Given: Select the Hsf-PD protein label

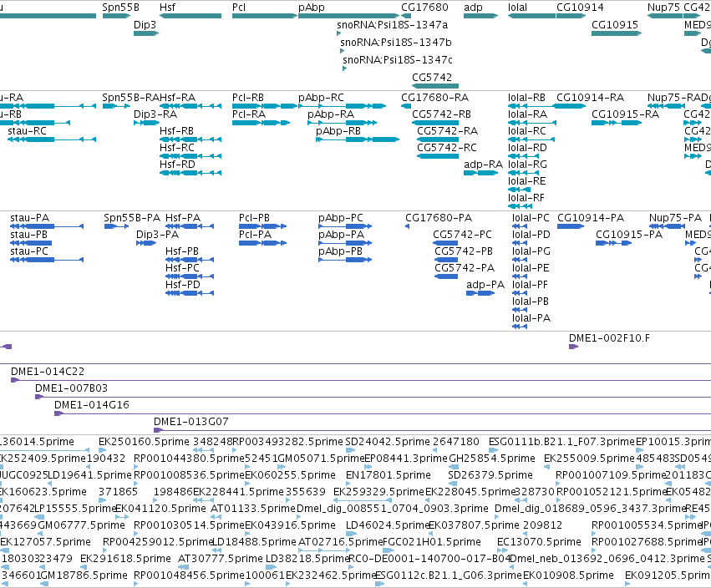Looking at the screenshot, I should pos(182,285).
